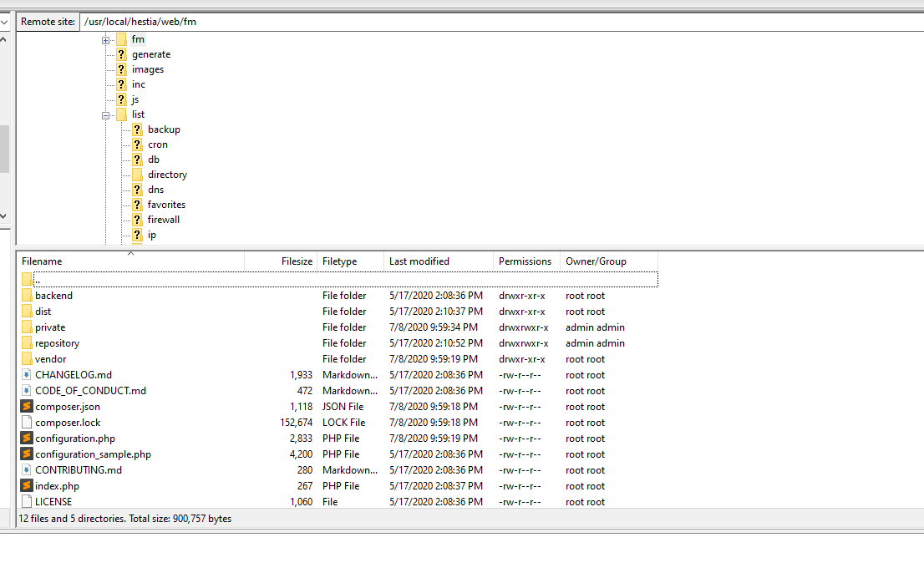Collapse the list tree node
This screenshot has height=578, width=924.
point(104,114)
